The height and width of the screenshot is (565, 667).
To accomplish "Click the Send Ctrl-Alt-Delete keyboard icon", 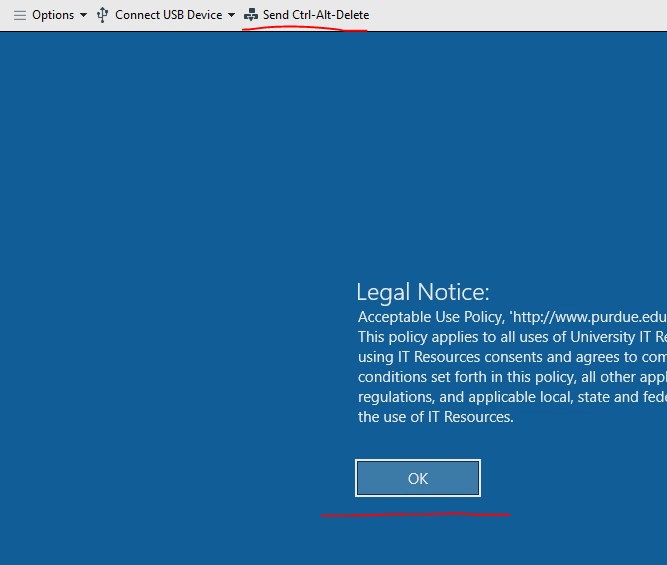I will (251, 15).
